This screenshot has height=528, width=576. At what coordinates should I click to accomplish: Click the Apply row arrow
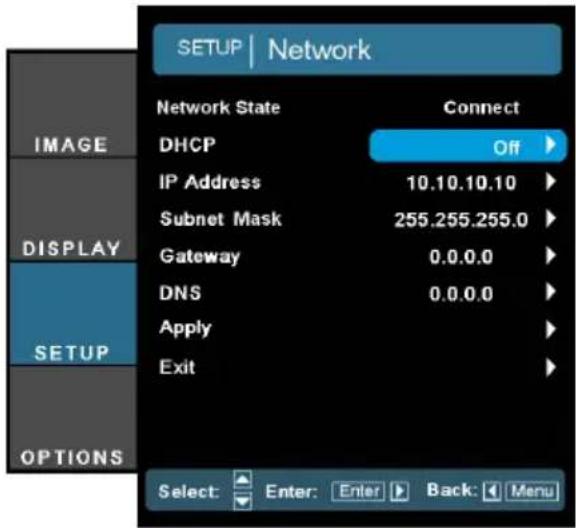tap(551, 330)
